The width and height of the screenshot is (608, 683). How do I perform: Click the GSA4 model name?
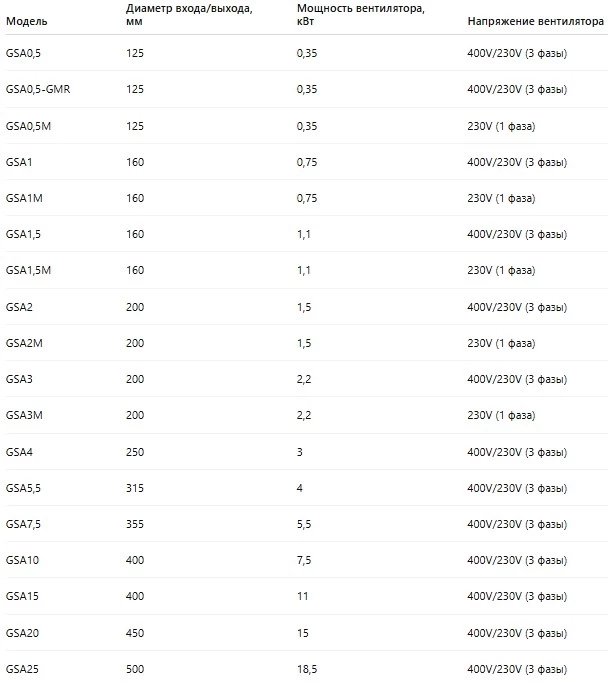pyautogui.click(x=19, y=451)
